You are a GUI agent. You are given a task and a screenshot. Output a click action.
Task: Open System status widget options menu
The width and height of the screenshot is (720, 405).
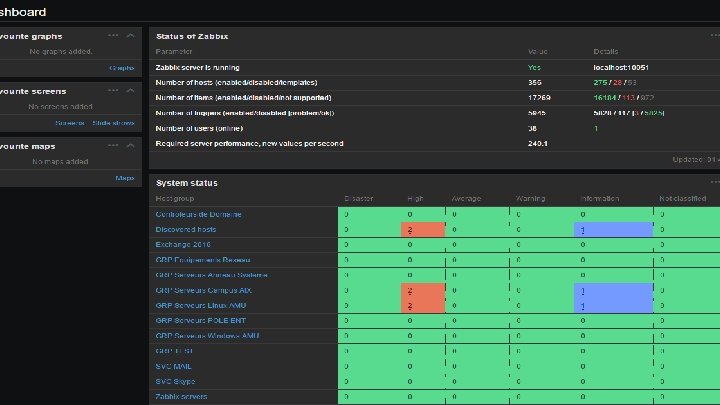tap(715, 182)
